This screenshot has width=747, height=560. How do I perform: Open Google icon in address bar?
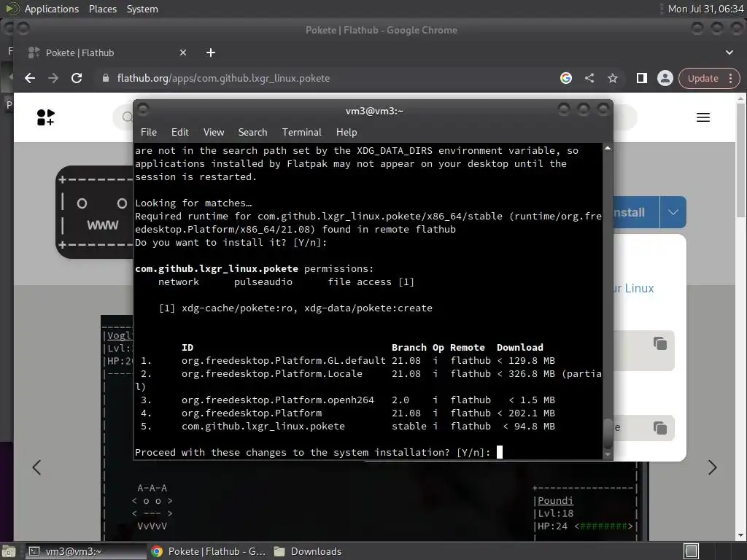pos(566,78)
